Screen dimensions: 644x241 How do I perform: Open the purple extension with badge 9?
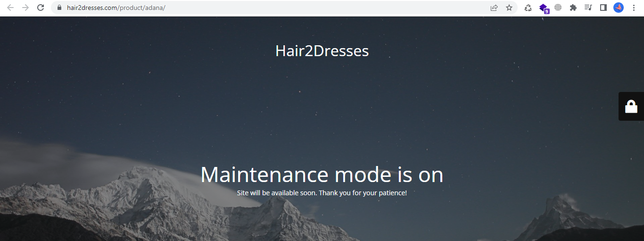[x=544, y=8]
